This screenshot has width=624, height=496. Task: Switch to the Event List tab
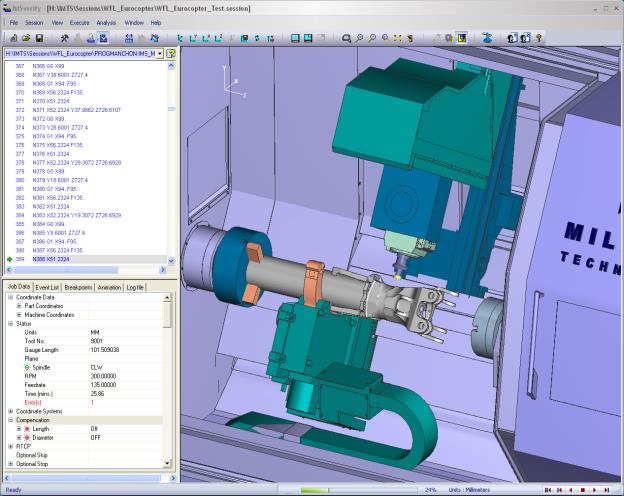click(48, 287)
